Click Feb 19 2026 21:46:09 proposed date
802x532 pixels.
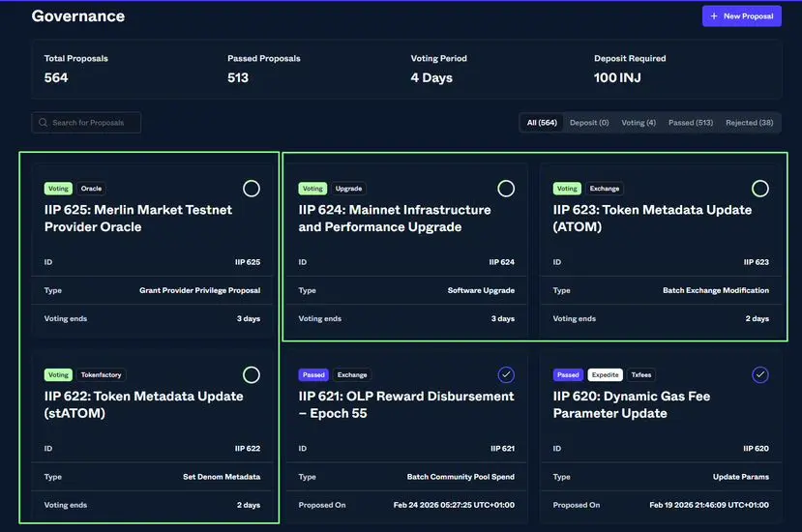(709, 505)
